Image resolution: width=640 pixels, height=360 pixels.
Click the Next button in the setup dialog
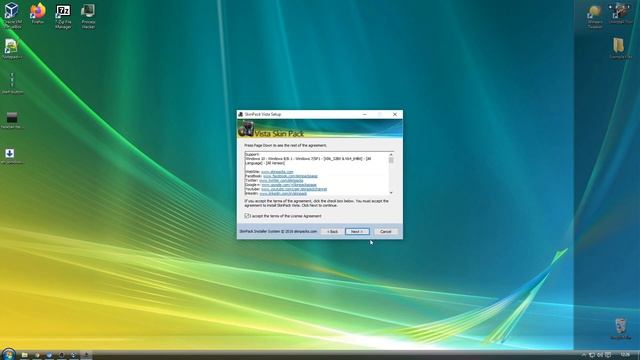click(357, 231)
